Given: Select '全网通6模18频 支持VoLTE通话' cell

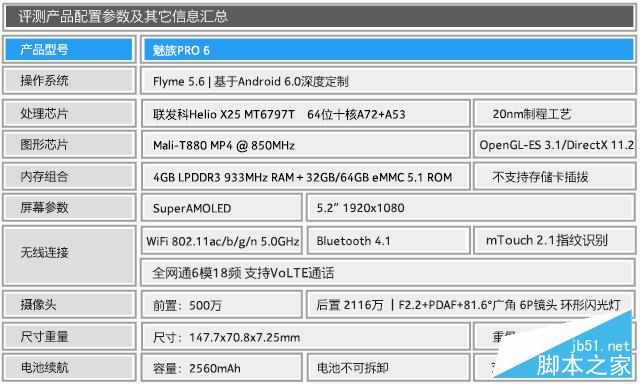Looking at the screenshot, I should [x=388, y=272].
